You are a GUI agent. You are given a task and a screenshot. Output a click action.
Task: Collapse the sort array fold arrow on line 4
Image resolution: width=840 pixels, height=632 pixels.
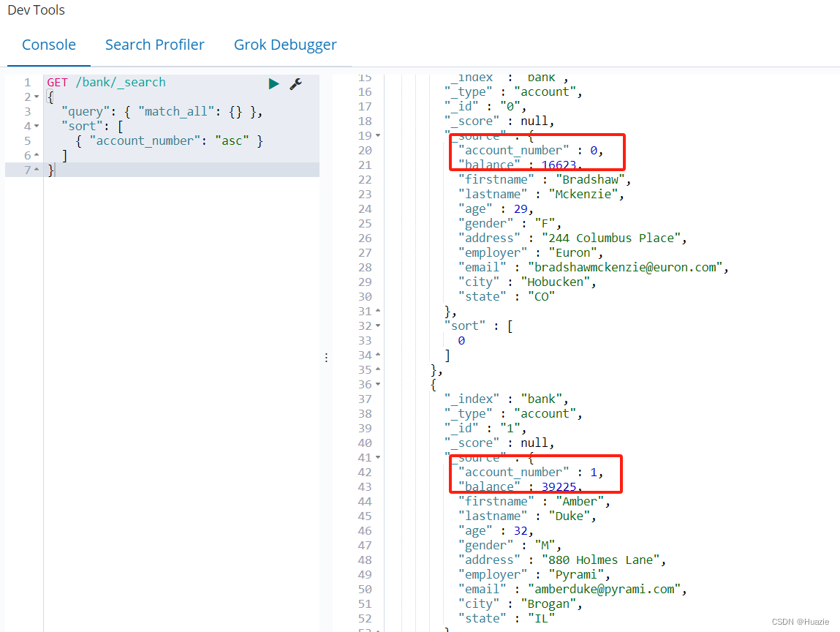tap(37, 125)
